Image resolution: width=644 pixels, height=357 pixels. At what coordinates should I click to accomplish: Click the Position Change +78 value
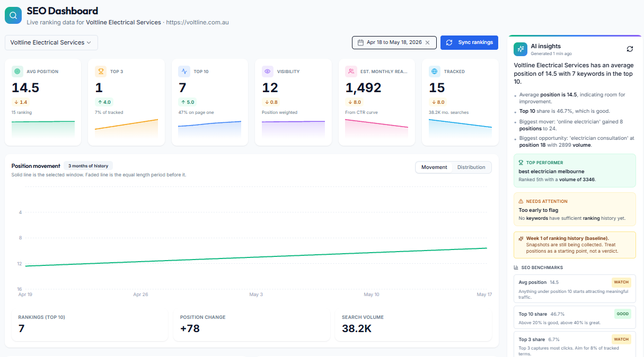190,328
